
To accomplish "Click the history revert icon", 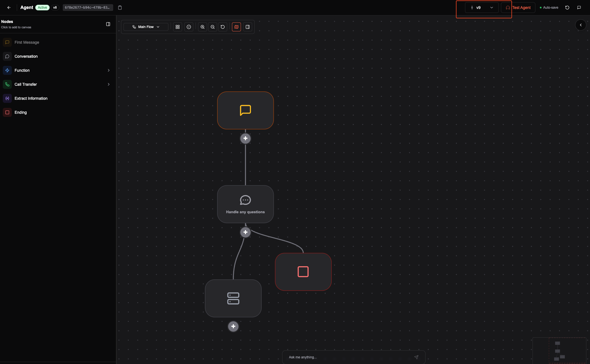I will 567,8.
